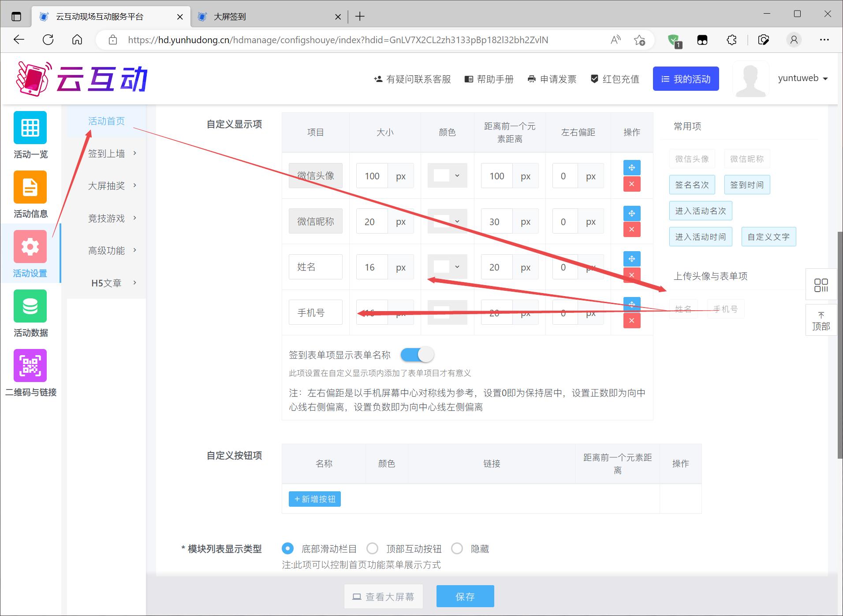Image resolution: width=843 pixels, height=616 pixels.
Task: Open the yuntuweb account dropdown
Action: coord(802,78)
